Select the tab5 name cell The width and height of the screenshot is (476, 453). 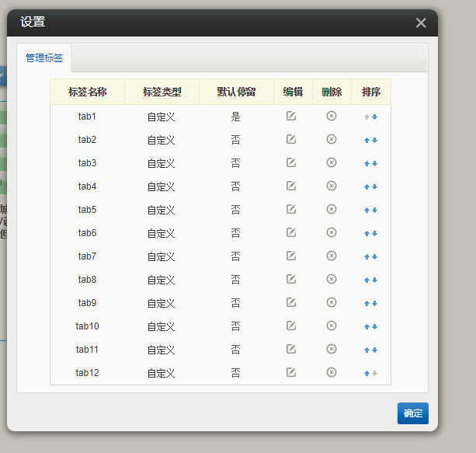pyautogui.click(x=87, y=210)
